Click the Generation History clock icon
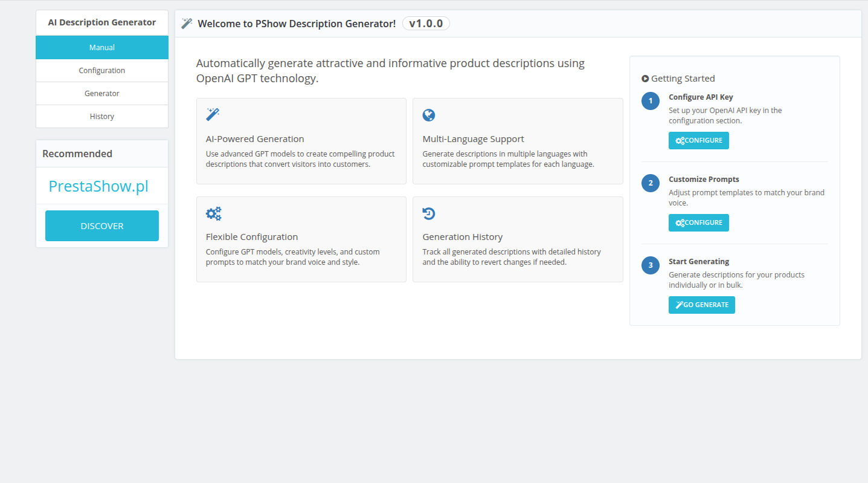The image size is (868, 483). (x=429, y=213)
